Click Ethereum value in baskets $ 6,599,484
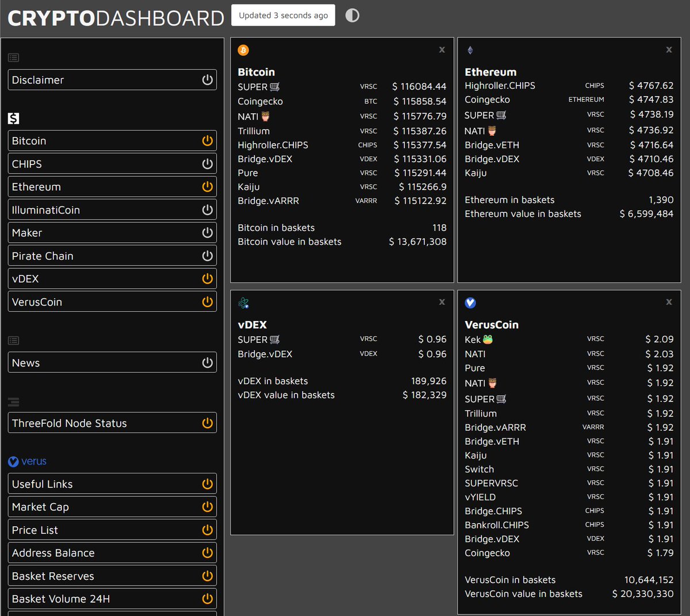Viewport: 690px width, 616px height. click(646, 214)
